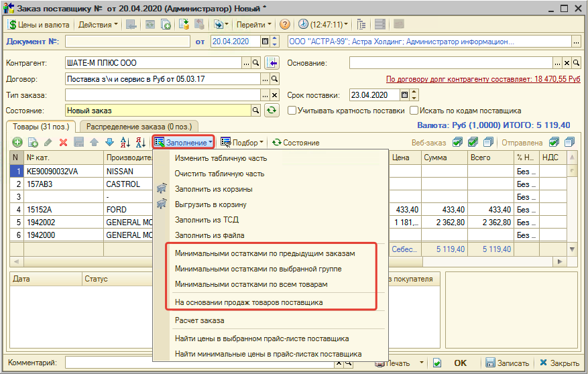Select Договор via ellipsis button

coord(265,79)
